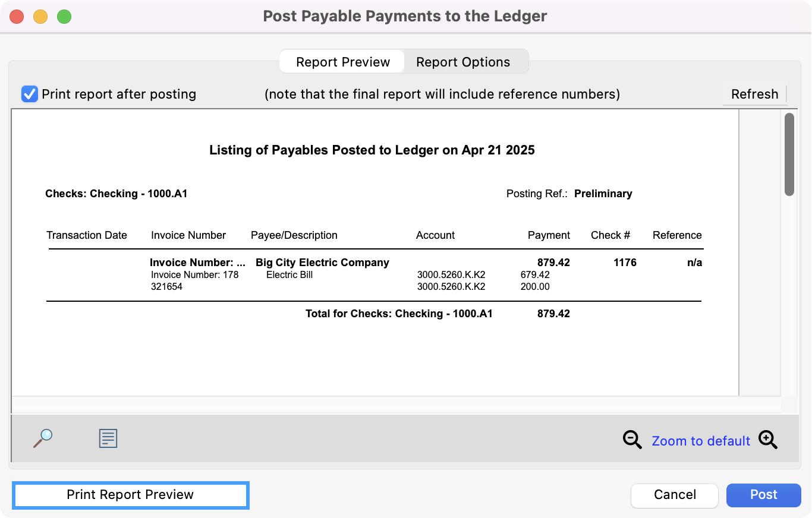Click the report's vertical scrollbar thumb

[789, 154]
